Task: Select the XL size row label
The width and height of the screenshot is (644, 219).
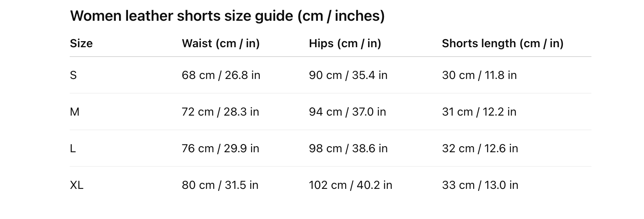Action: (77, 185)
